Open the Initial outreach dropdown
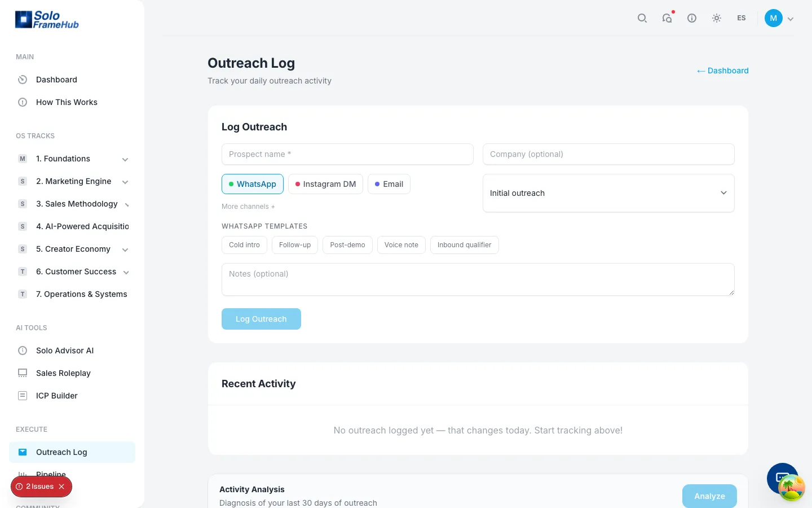 pos(608,193)
